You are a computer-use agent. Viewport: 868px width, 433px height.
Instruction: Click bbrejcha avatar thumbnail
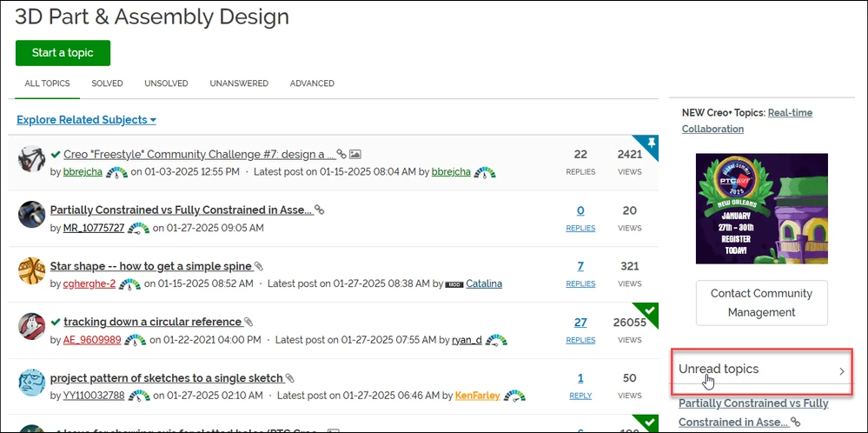point(31,159)
